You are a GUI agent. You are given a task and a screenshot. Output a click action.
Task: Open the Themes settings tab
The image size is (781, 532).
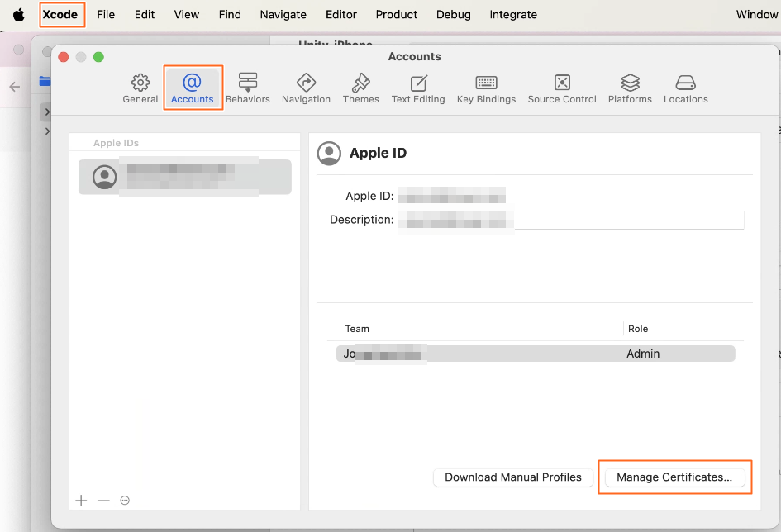tap(360, 88)
